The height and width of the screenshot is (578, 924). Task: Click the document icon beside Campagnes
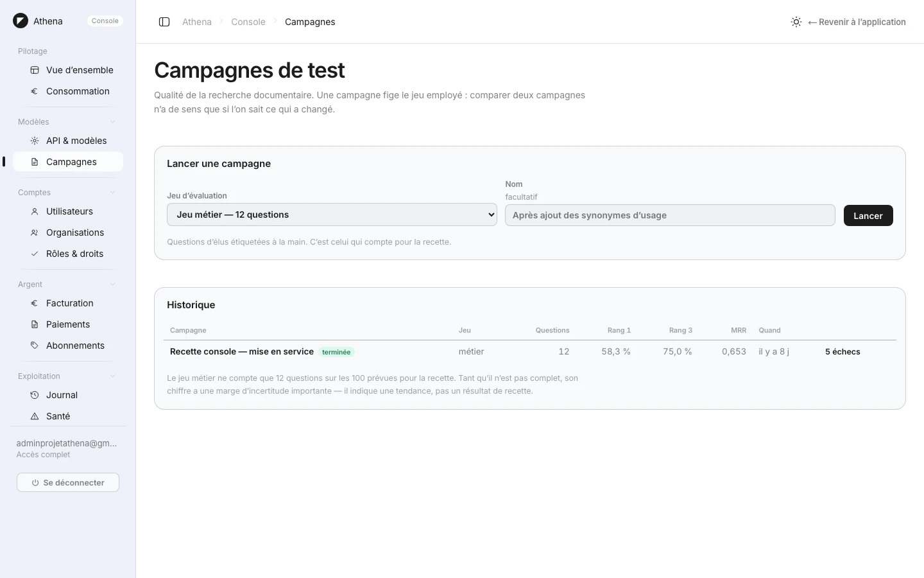point(35,162)
